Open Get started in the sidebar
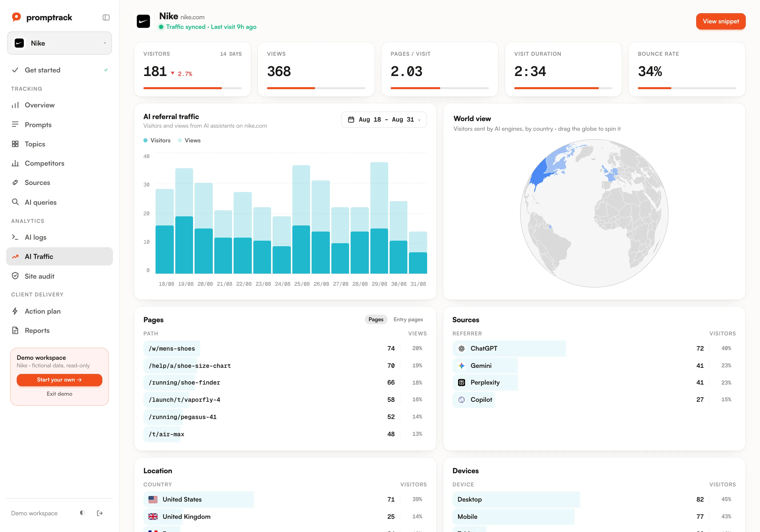 60,70
